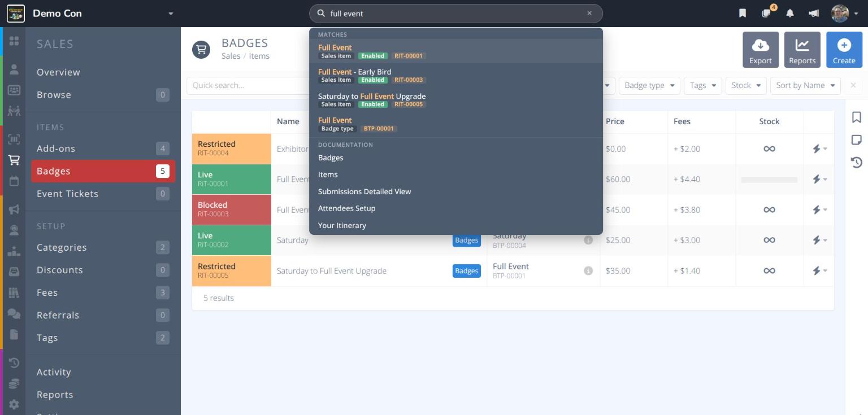
Task: Open the history icon in right panel
Action: (857, 163)
